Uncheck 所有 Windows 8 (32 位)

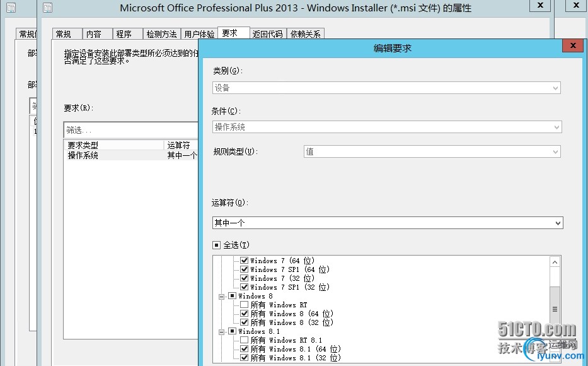[x=244, y=322]
